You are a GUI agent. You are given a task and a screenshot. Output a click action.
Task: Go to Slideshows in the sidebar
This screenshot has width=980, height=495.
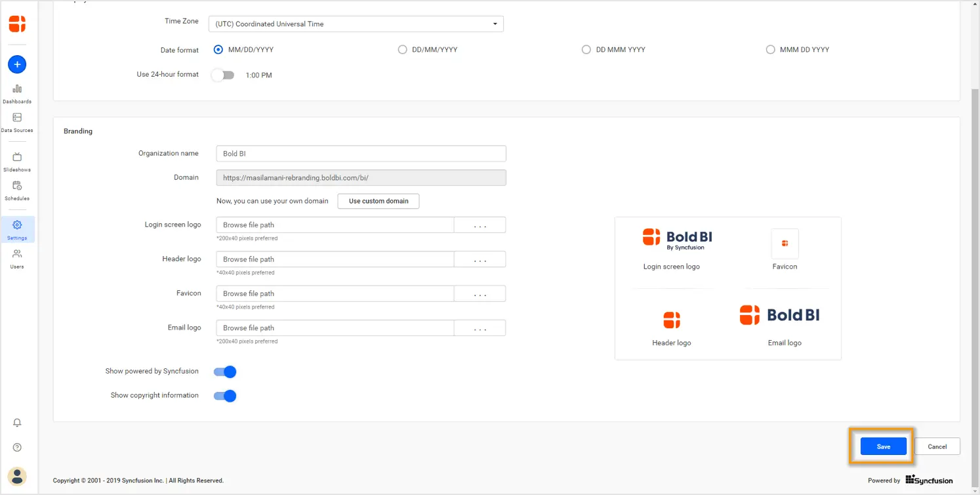17,161
